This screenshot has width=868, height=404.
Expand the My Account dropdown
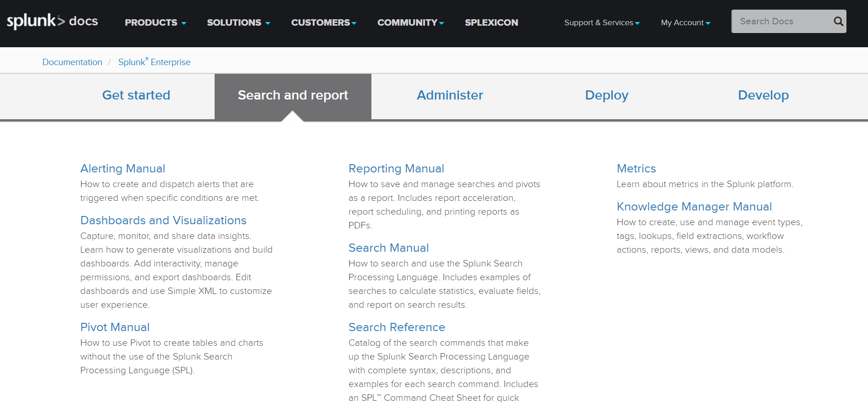[x=686, y=22]
